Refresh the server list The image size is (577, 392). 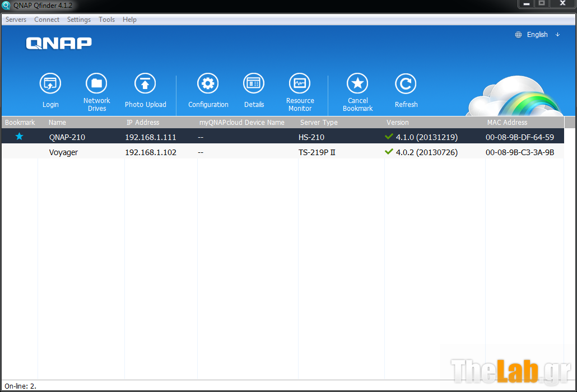click(x=406, y=84)
